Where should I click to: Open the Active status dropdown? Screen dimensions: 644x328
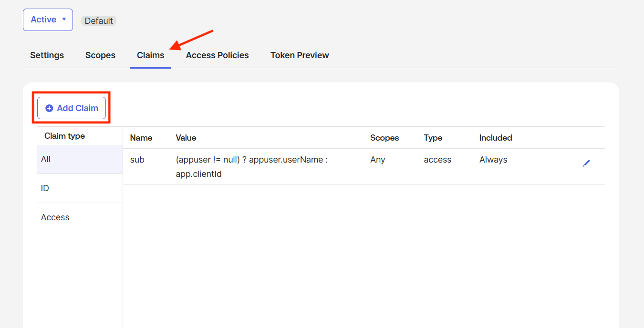coord(48,20)
